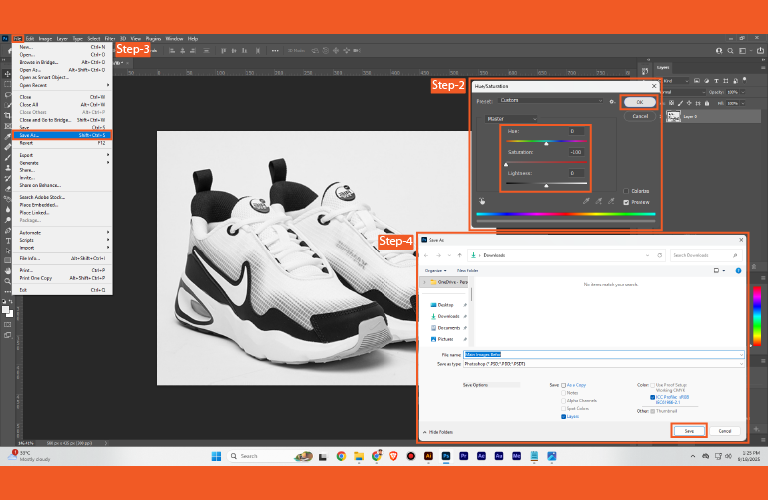Open the Master channel dropdown
Viewport: 768px width, 500px height.
point(510,118)
